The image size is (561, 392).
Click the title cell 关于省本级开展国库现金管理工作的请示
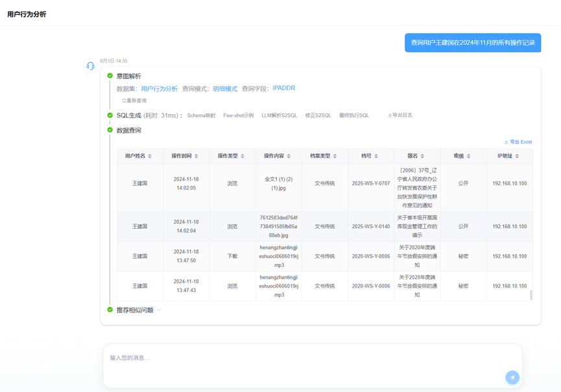(417, 226)
